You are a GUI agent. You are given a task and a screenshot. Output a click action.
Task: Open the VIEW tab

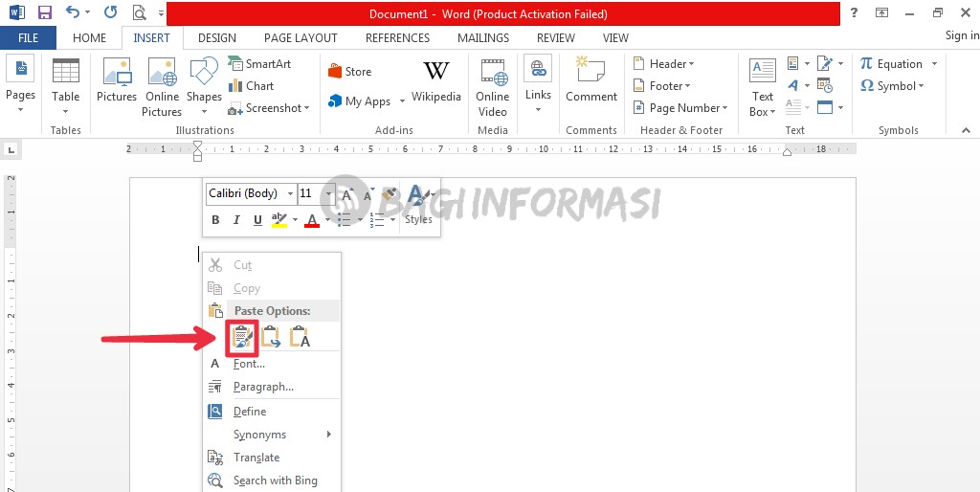[615, 37]
